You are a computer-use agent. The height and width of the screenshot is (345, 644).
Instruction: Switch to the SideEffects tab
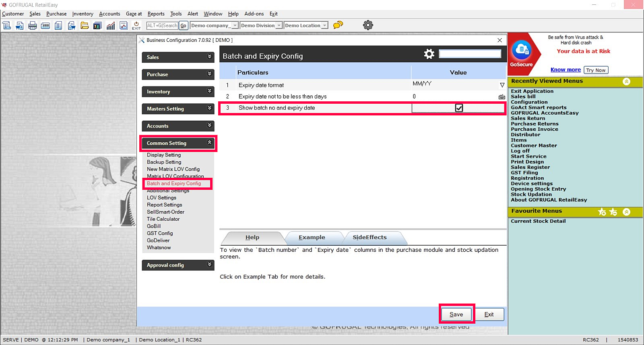pos(370,238)
